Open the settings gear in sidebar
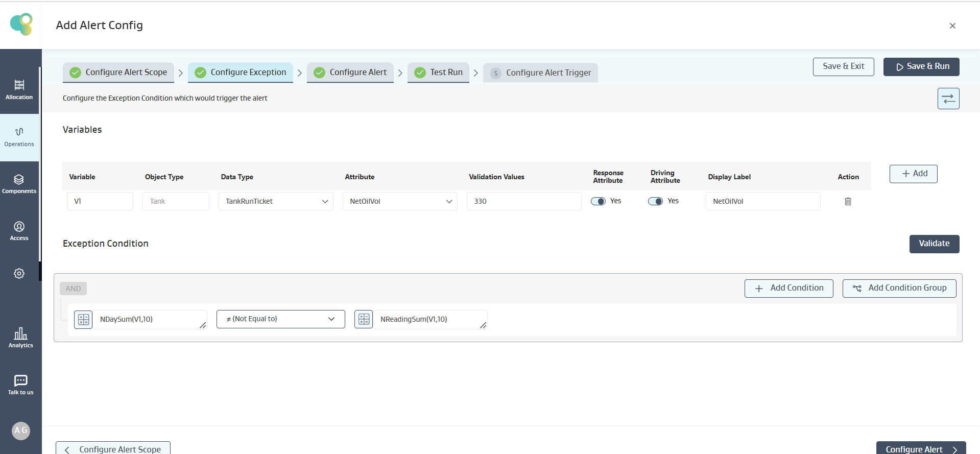Image resolution: width=980 pixels, height=454 pixels. 19,274
